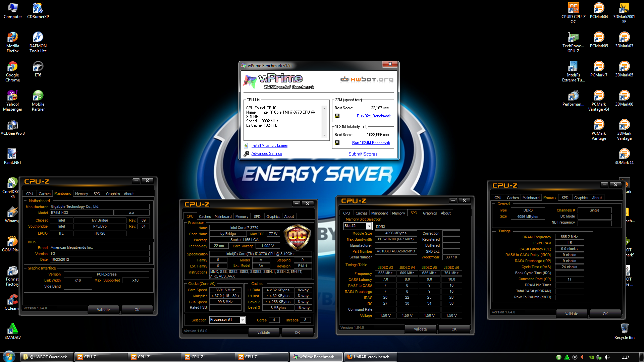
Task: Select the wPrime Benchmark taskbar item
Action: point(316,357)
